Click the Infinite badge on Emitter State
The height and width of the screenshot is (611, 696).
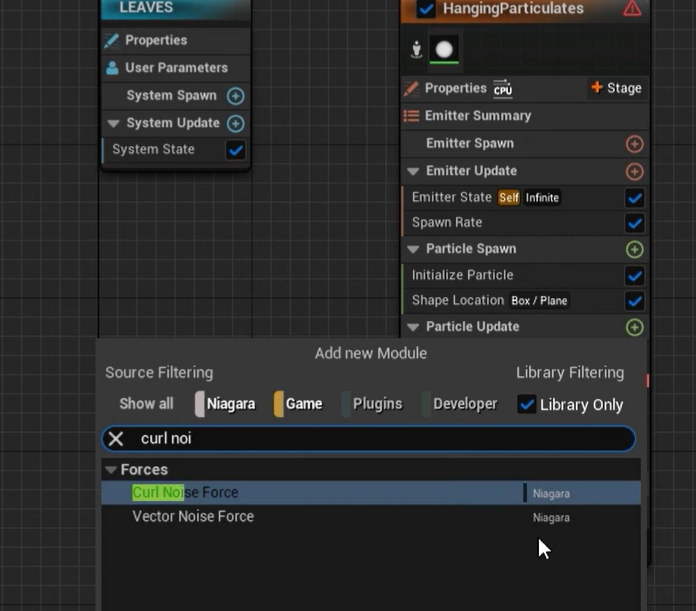[x=542, y=198]
